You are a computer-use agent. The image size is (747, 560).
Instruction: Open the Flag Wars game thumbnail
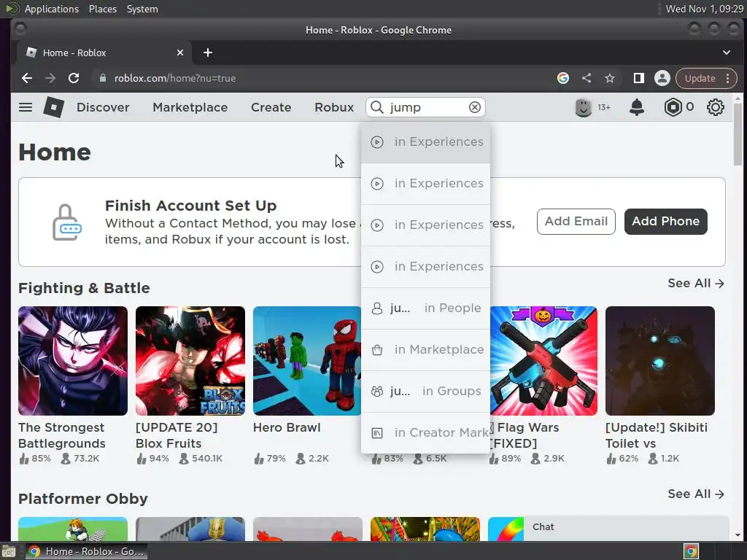(x=543, y=361)
